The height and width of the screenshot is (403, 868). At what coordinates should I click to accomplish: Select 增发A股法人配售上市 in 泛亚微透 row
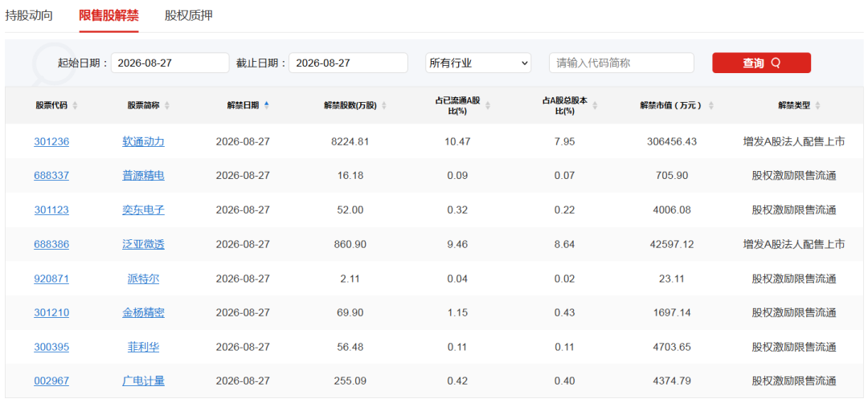pos(794,244)
